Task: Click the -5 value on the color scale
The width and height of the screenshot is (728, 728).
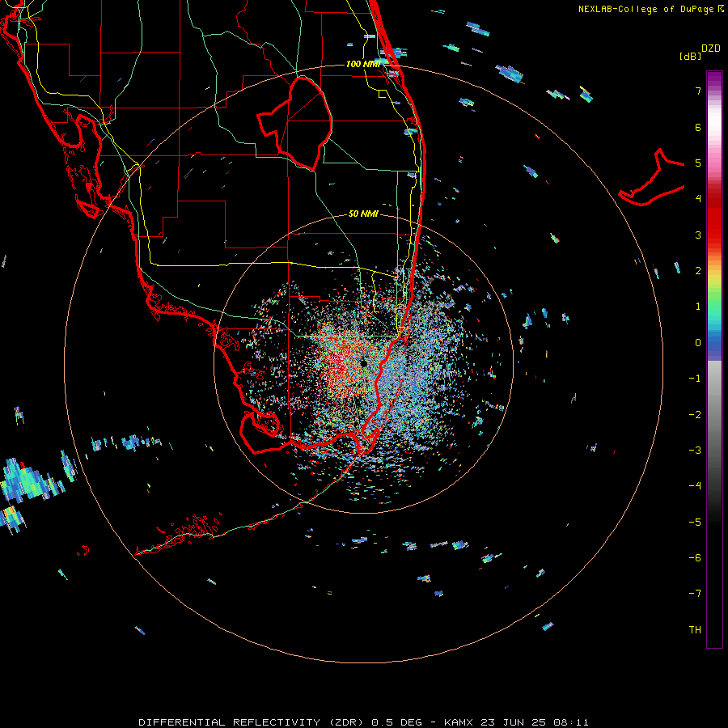Action: click(x=695, y=523)
